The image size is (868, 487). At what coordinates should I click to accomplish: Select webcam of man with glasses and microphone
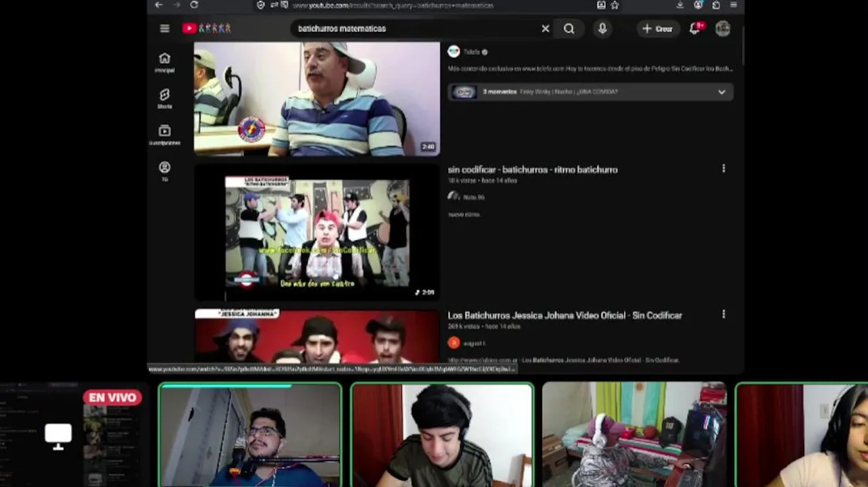(x=249, y=435)
